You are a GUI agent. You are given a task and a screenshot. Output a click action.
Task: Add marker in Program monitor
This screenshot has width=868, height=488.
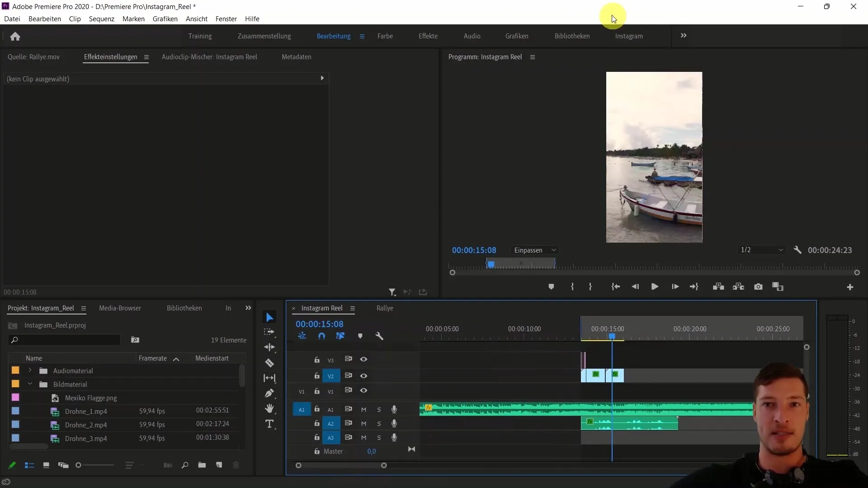pos(551,286)
